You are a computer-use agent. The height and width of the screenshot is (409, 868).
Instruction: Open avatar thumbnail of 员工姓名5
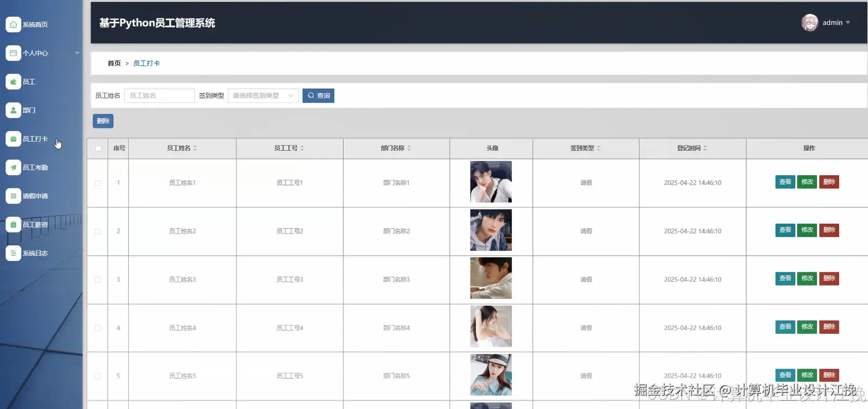point(491,375)
